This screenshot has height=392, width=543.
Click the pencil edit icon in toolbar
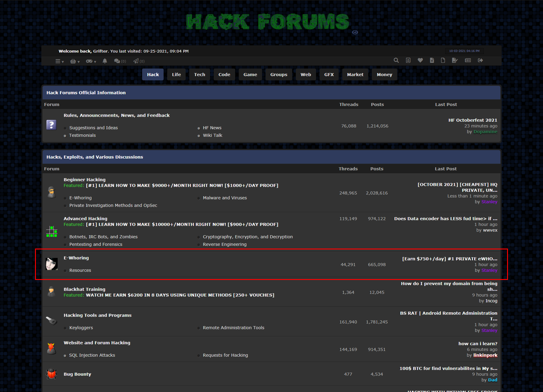pyautogui.click(x=455, y=60)
